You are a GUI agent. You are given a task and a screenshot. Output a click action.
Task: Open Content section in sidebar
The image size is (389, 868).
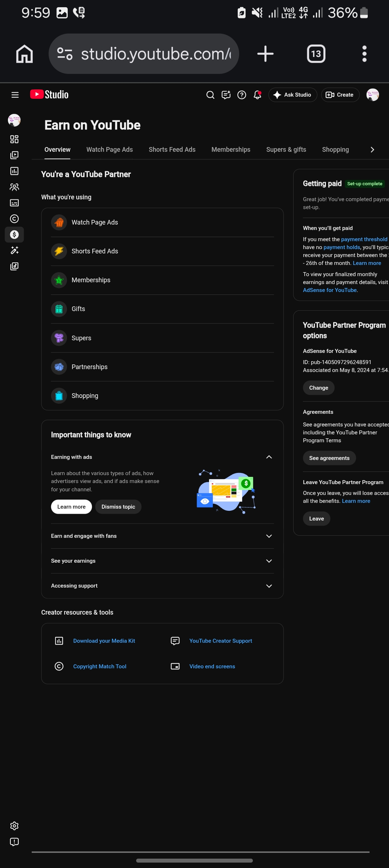(14, 155)
